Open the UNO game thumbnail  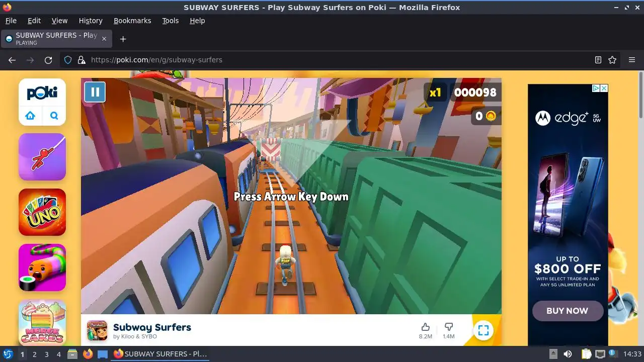42,212
